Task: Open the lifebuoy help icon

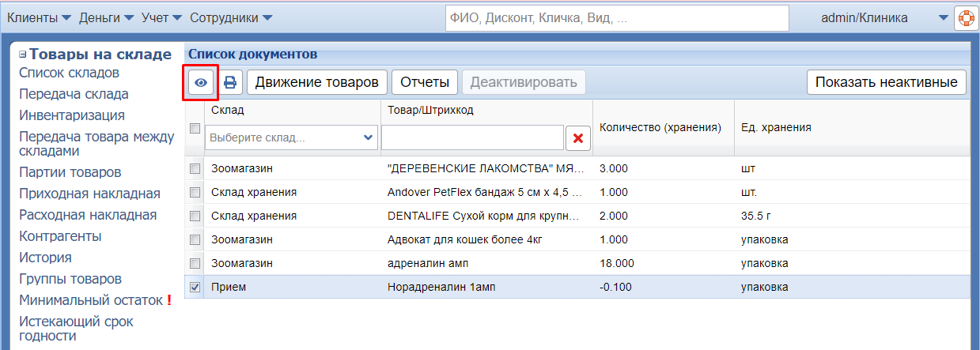Action: pos(966,18)
